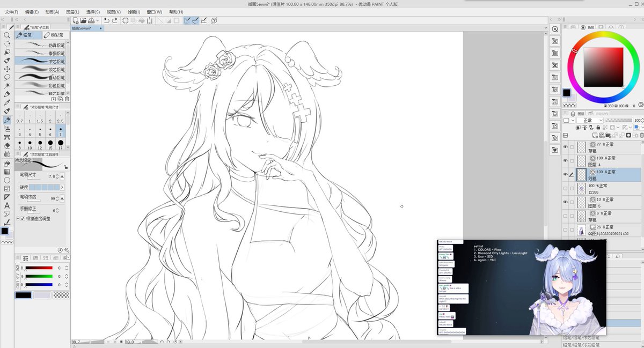Screen dimensions: 644x348
Task: Open the 编辑(E) menu
Action: pyautogui.click(x=32, y=11)
